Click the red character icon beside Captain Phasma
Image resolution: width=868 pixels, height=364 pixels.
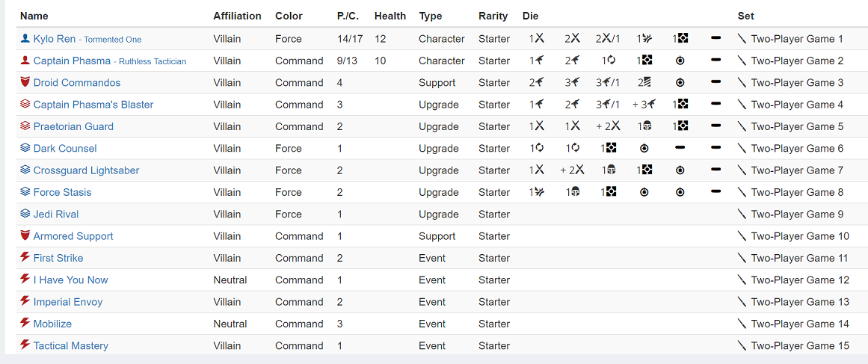[25, 61]
